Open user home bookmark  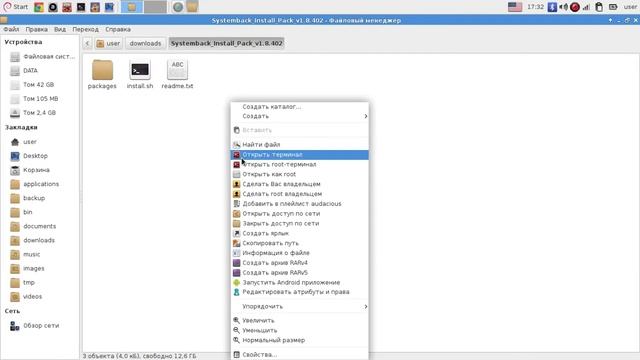(x=24, y=142)
